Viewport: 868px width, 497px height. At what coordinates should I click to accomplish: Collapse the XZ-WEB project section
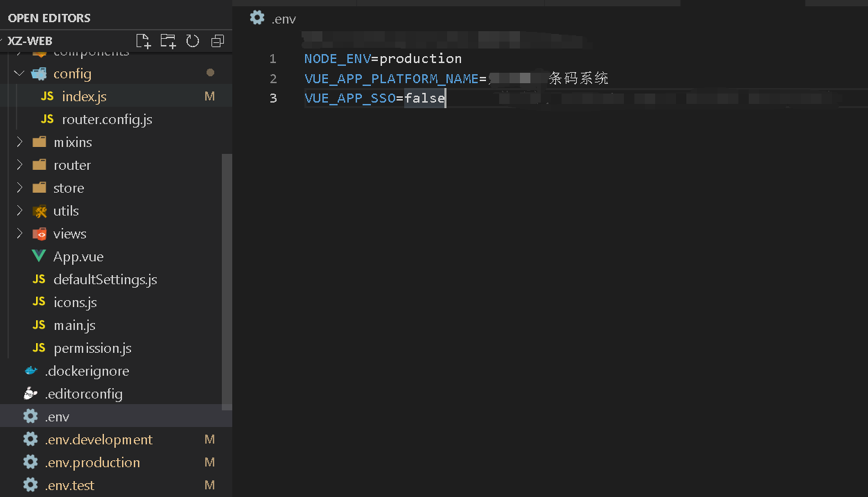point(30,41)
